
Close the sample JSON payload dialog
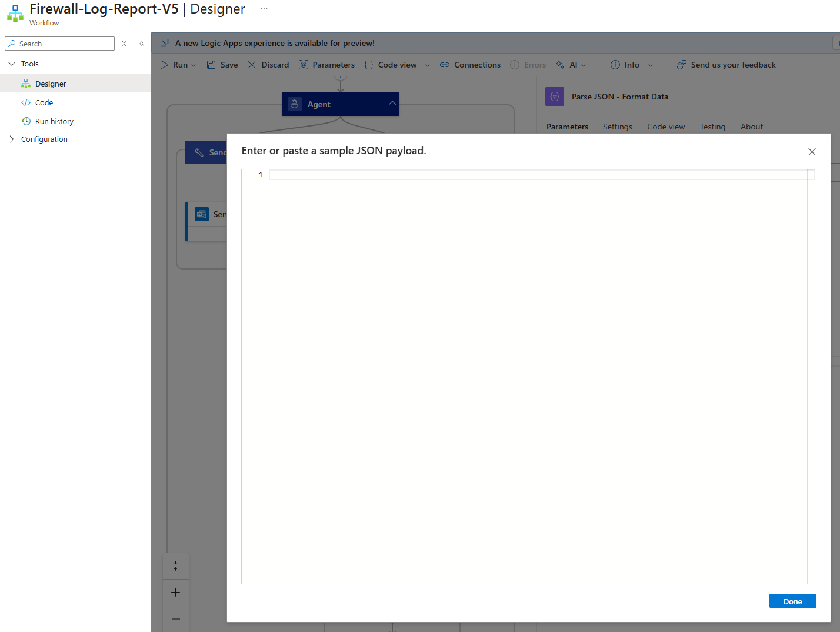tap(812, 152)
